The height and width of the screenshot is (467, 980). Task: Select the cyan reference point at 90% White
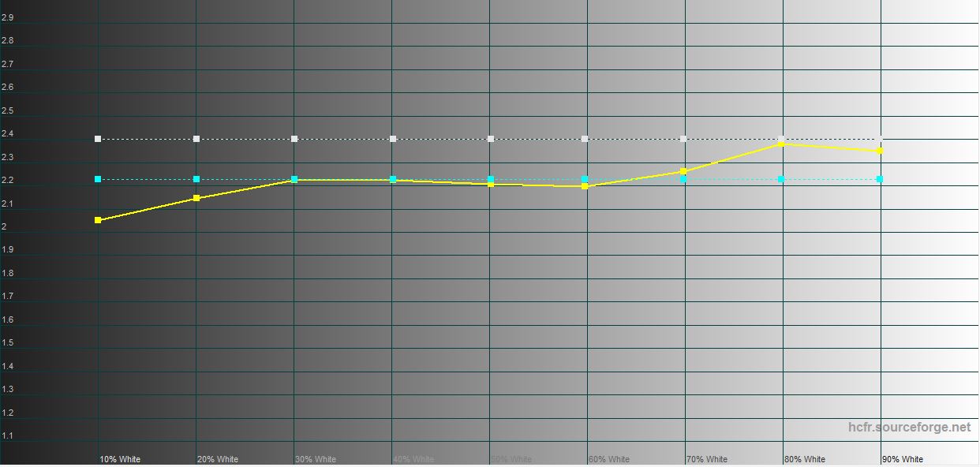pos(880,179)
